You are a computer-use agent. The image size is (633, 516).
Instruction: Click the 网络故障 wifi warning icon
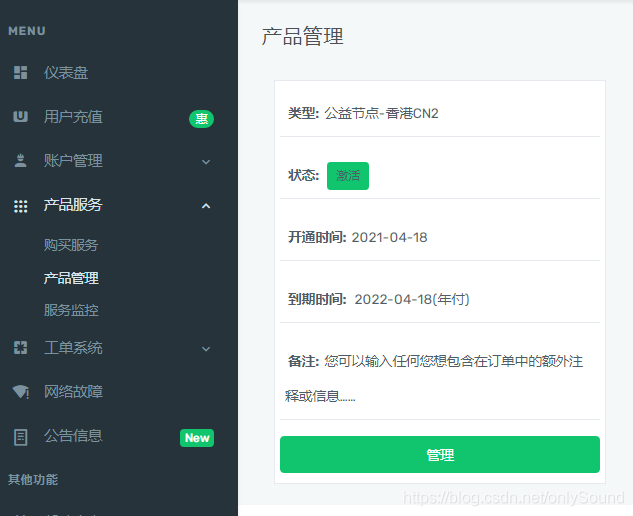tap(20, 392)
